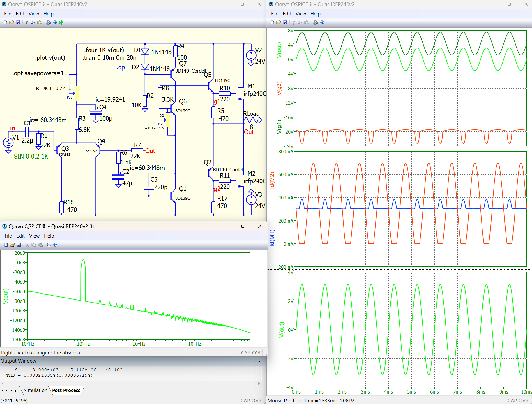Click Save icon in schematic window toolbar

pyautogui.click(x=18, y=22)
